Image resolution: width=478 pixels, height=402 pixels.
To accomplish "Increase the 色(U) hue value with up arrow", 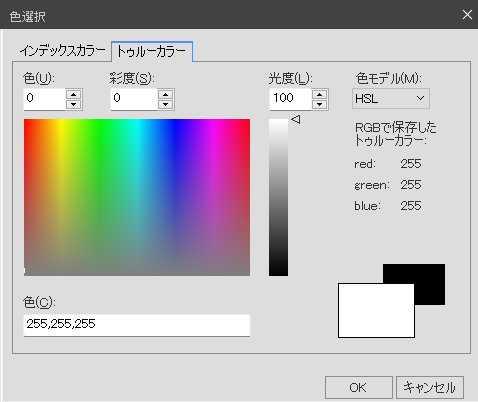I will tap(73, 94).
